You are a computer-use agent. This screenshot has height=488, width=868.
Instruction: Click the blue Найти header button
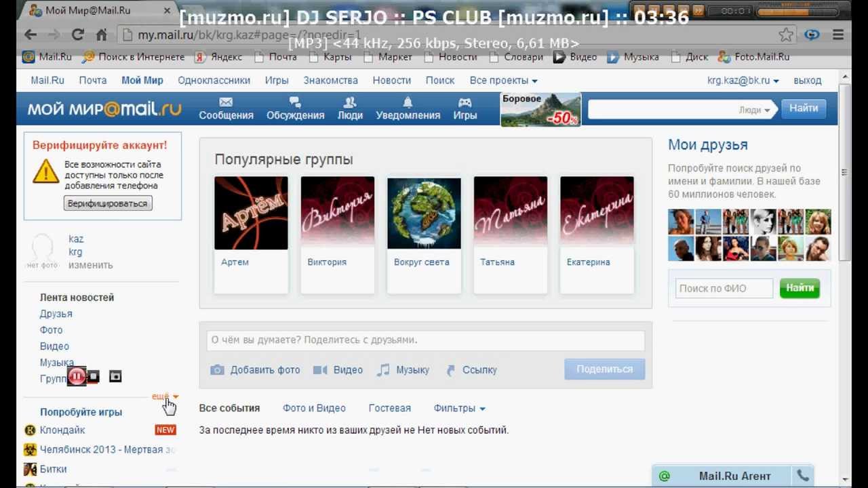tap(804, 108)
